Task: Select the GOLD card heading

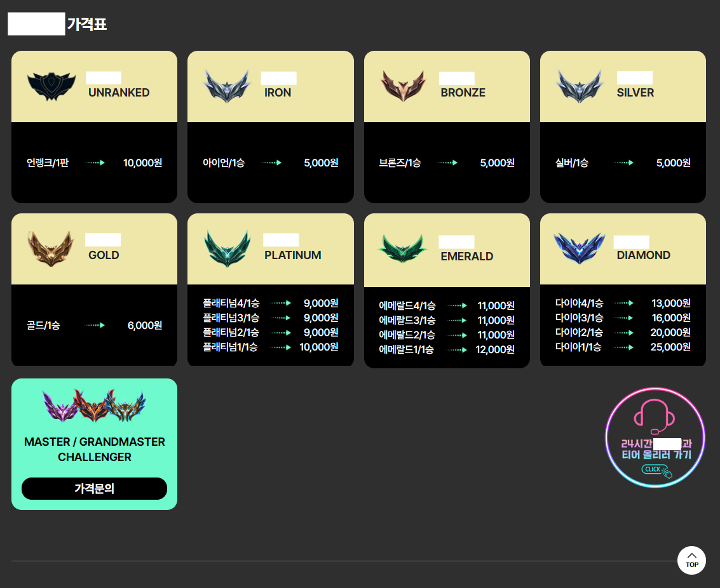Action: [104, 255]
